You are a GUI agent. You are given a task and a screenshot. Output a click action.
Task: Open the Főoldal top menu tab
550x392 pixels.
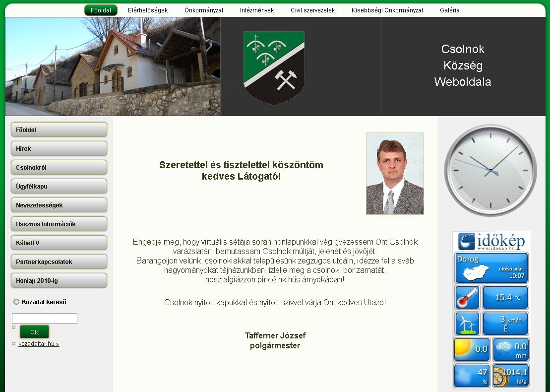[x=101, y=10]
